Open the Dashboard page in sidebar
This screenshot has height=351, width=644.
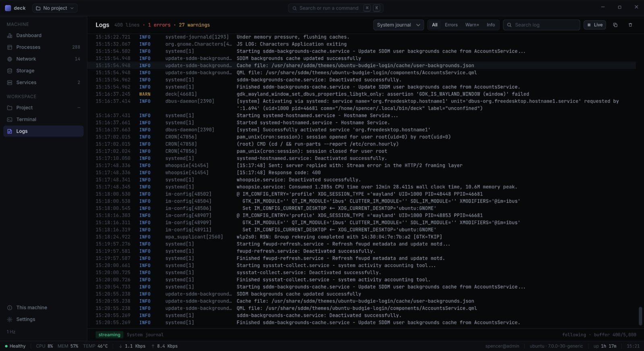point(43,35)
